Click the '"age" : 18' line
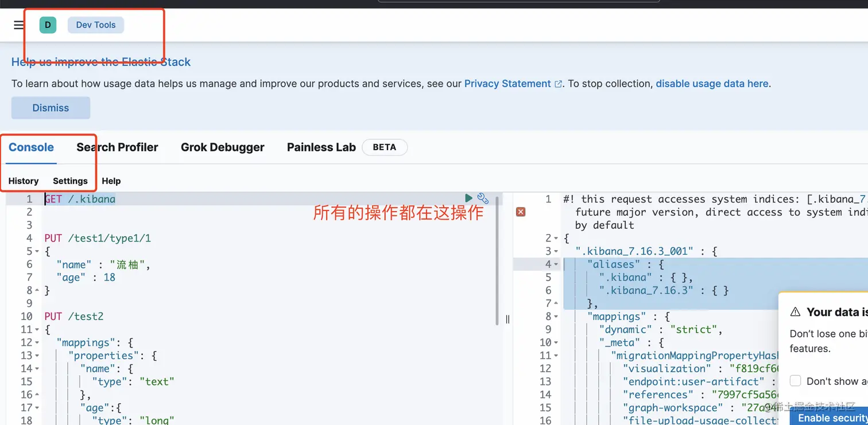 point(86,278)
